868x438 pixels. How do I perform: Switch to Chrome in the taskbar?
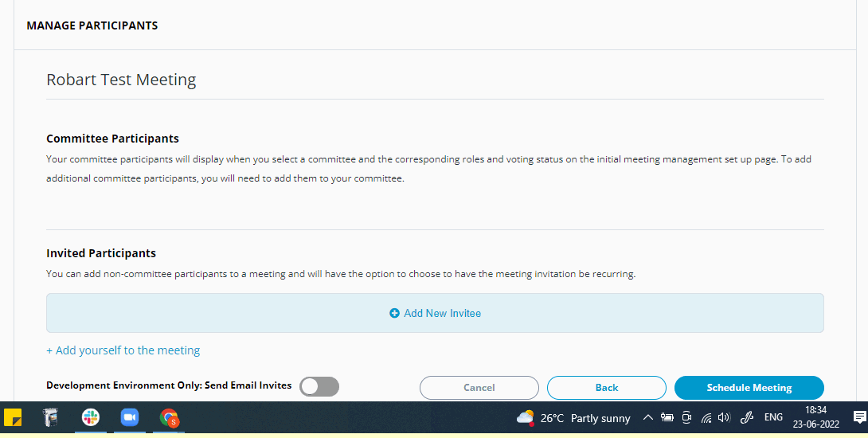coord(169,417)
